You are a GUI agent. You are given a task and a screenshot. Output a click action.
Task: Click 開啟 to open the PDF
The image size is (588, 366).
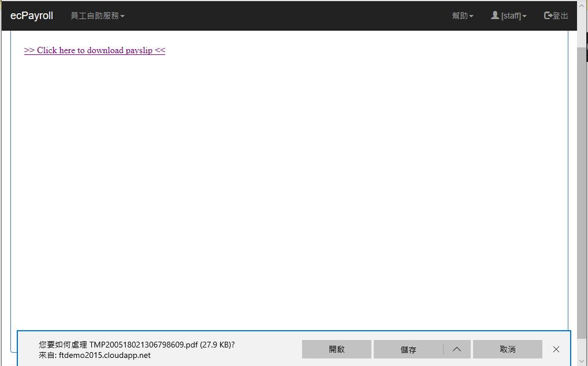(336, 349)
